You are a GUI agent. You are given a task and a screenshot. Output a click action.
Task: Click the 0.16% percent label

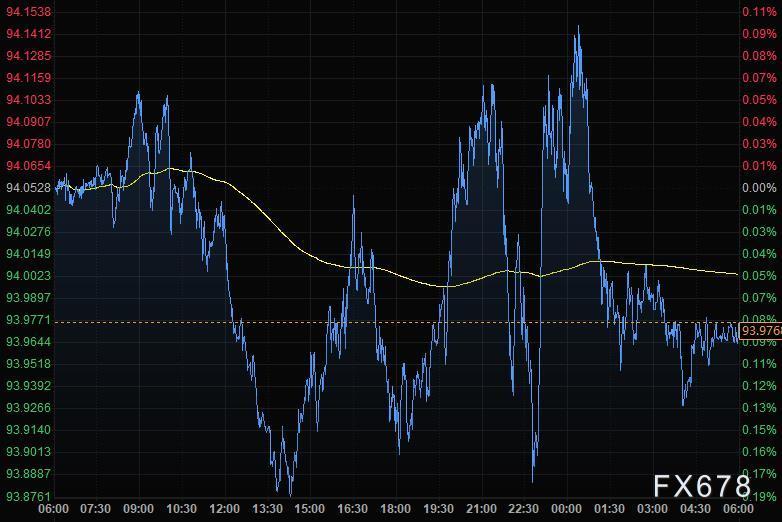tap(759, 451)
